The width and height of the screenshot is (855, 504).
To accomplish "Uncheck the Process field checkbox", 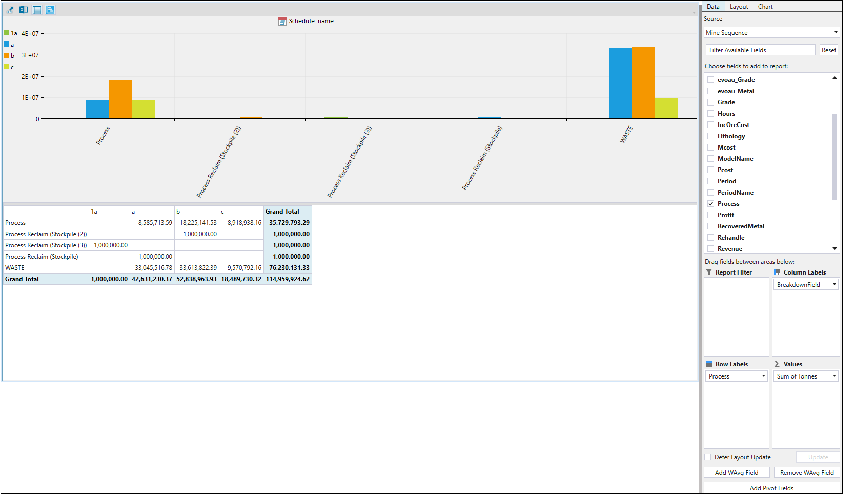I will click(x=711, y=204).
